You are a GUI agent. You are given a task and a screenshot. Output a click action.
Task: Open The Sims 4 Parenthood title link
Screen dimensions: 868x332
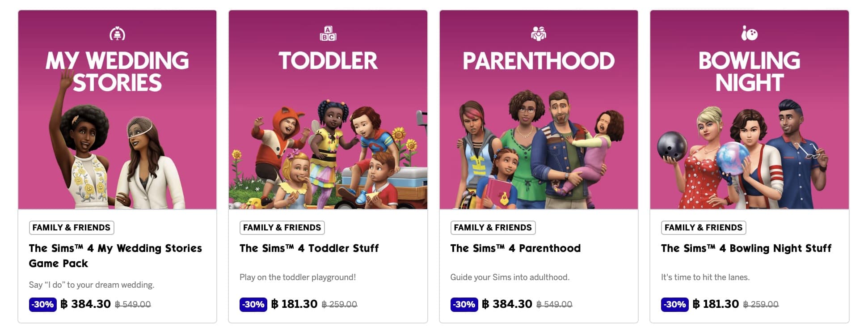coord(515,248)
